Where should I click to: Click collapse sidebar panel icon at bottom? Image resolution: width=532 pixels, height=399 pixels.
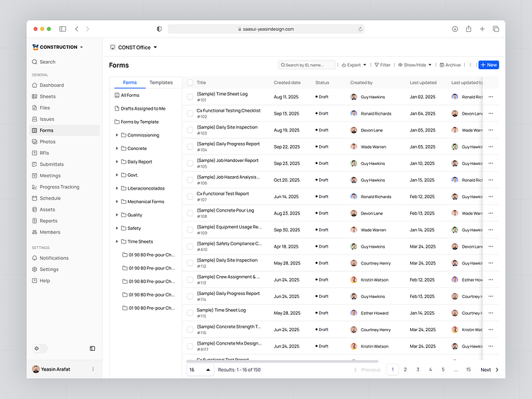[x=92, y=349]
